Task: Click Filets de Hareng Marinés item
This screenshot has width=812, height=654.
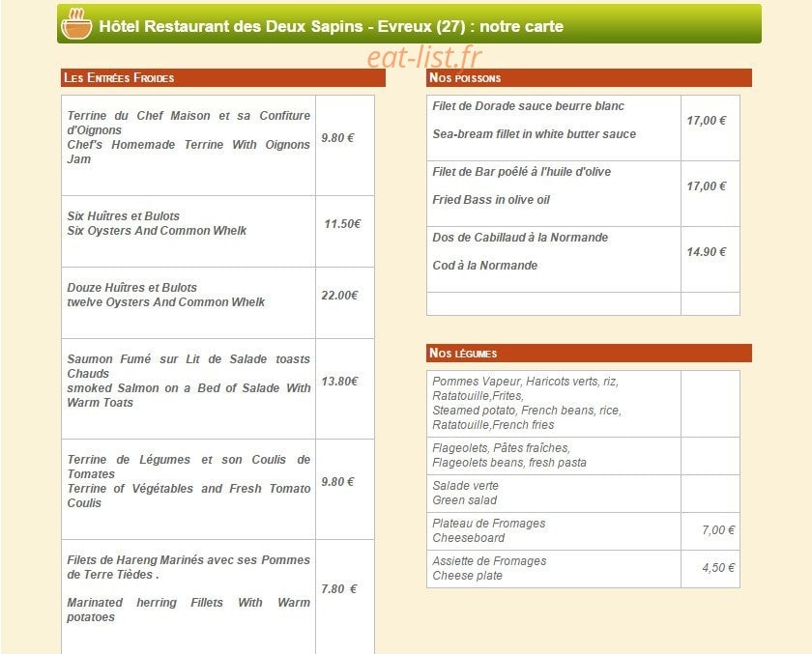Action: point(188,588)
